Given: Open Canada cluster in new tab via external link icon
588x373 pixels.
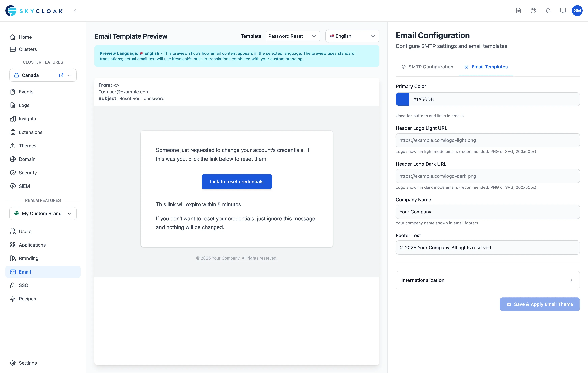Looking at the screenshot, I should coord(61,75).
